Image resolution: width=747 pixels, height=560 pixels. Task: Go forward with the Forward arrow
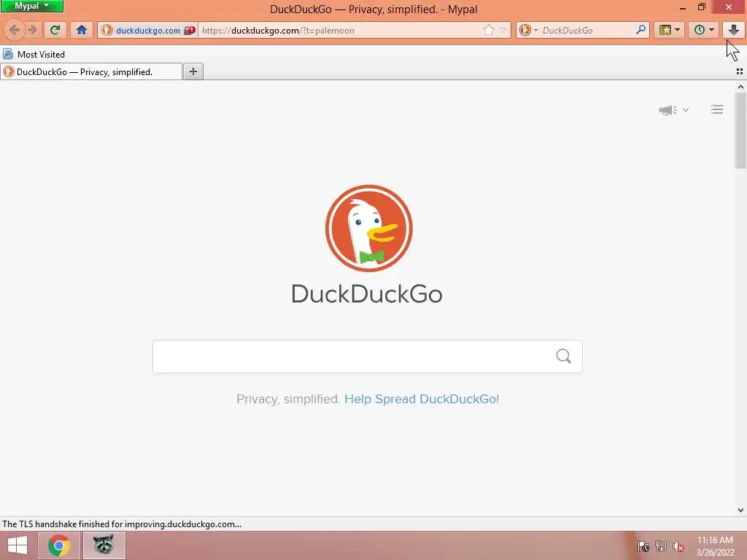pyautogui.click(x=32, y=30)
